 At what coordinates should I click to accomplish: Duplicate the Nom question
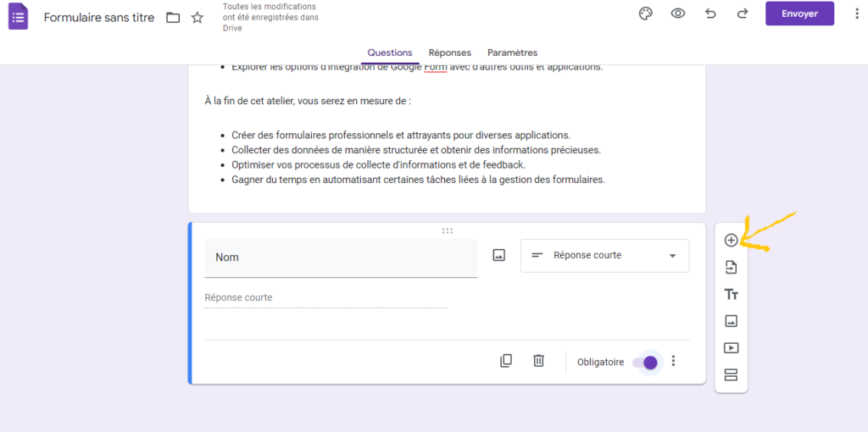(x=505, y=361)
